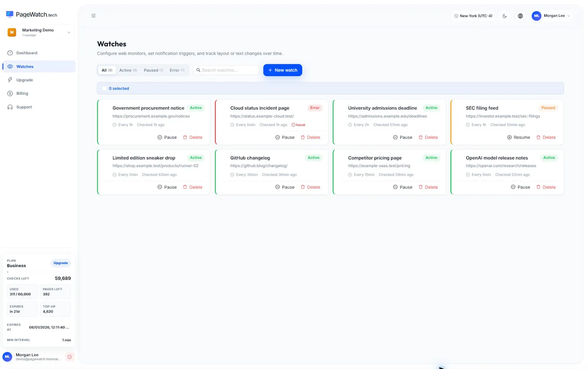Collapse the sidebar with the menu icon
This screenshot has height=369, width=588.
[x=93, y=16]
